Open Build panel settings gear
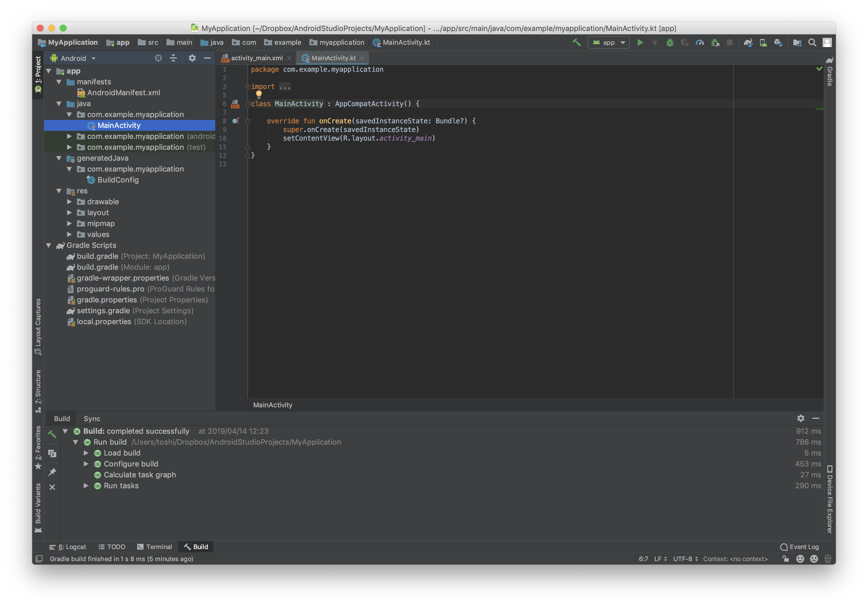868x607 pixels. [801, 418]
